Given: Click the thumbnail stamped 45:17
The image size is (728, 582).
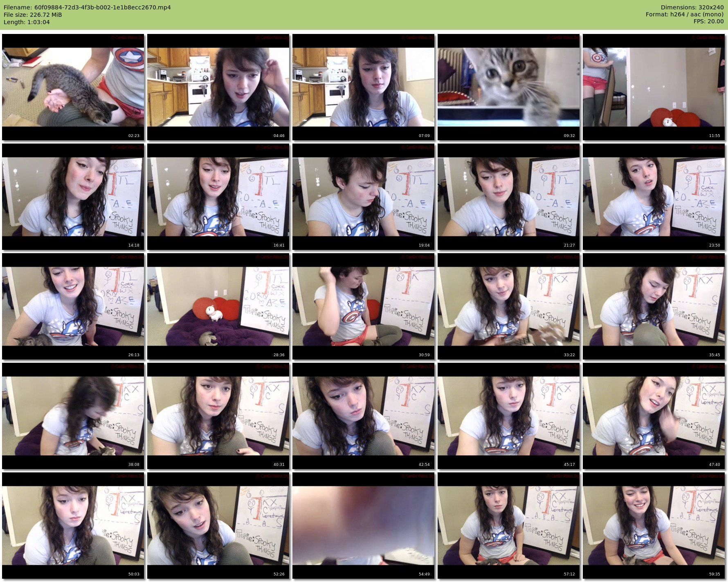Looking at the screenshot, I should pyautogui.click(x=509, y=416).
